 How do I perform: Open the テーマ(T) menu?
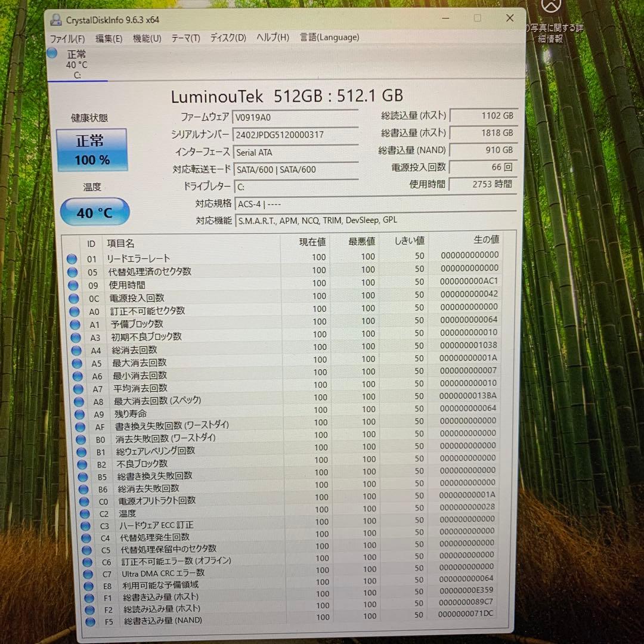point(185,37)
